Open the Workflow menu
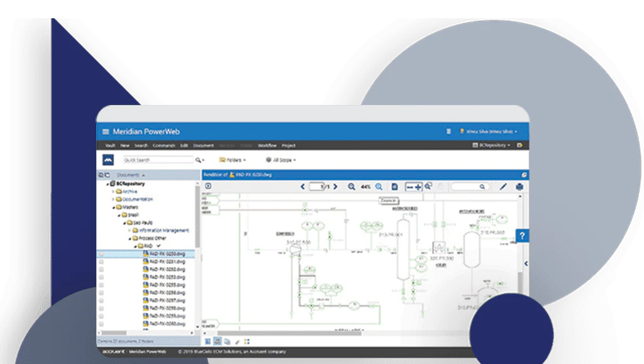The image size is (644, 364). pos(267,146)
